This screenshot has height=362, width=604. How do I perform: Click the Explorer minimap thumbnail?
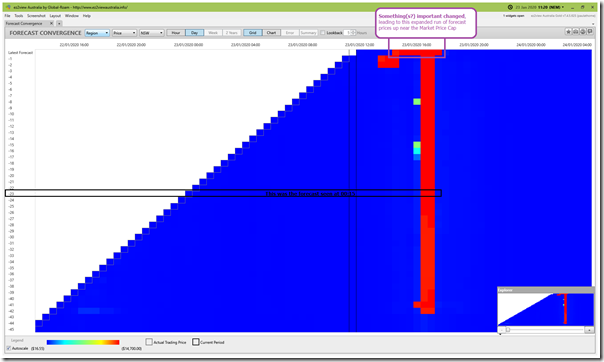click(545, 309)
